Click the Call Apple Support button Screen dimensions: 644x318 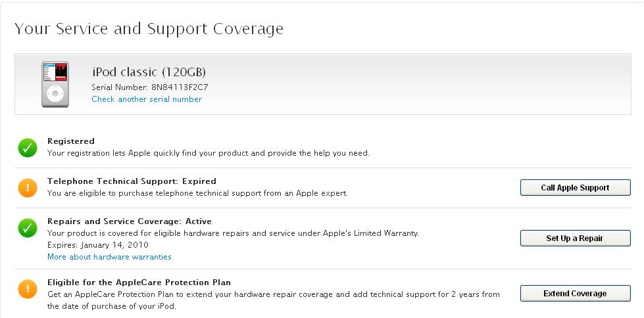pos(575,187)
